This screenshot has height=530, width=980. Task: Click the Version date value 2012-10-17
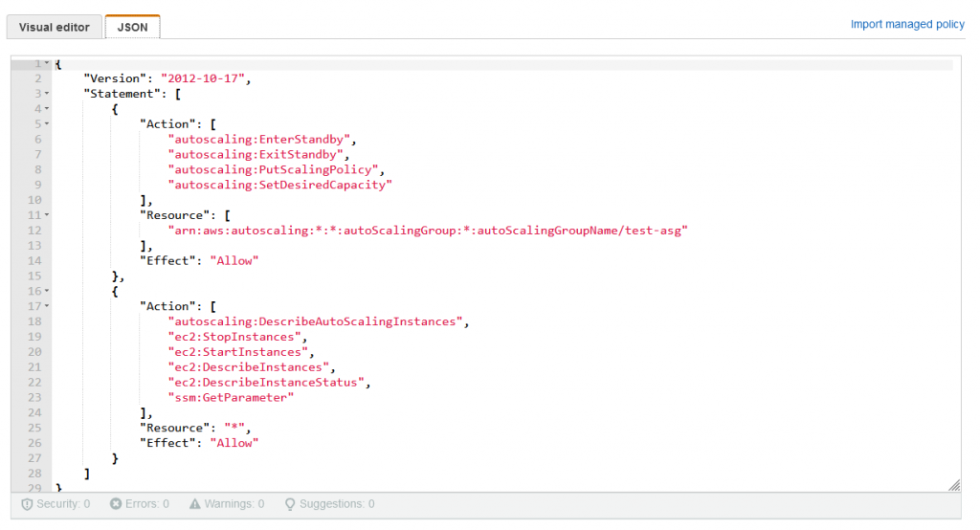click(x=205, y=78)
